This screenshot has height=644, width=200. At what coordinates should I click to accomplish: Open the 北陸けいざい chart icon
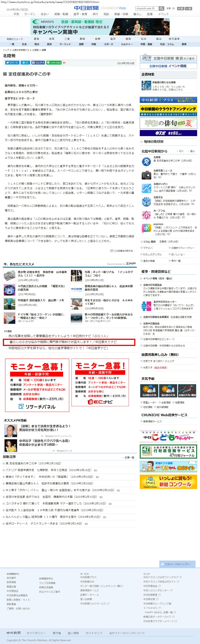[x=146, y=188]
